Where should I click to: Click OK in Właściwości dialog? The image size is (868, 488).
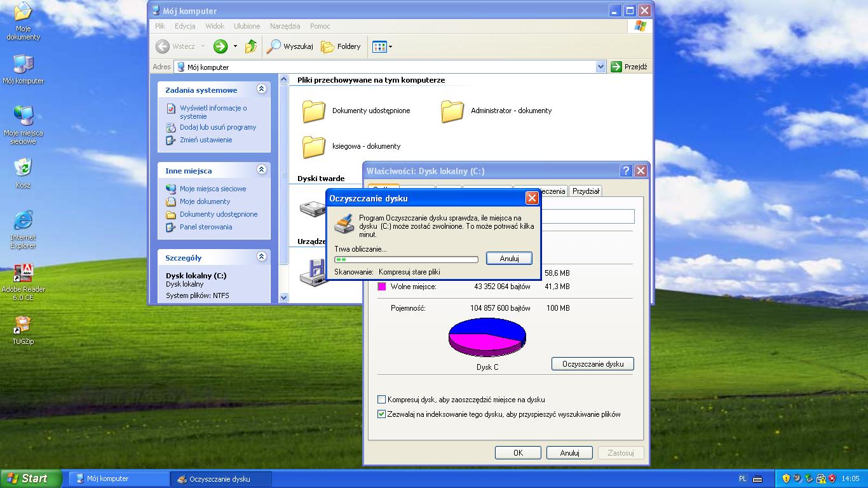pos(518,453)
